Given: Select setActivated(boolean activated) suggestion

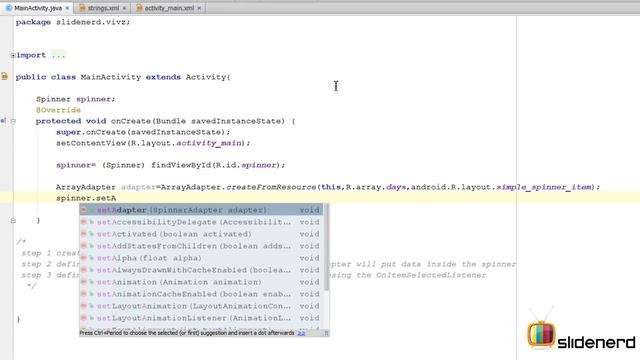Looking at the screenshot, I should (x=201, y=234).
